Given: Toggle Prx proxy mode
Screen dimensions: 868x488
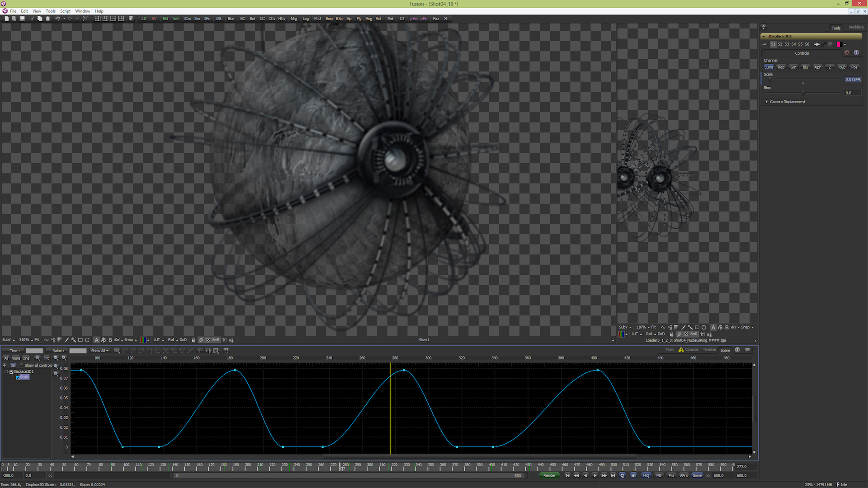Looking at the screenshot, I should (x=671, y=475).
